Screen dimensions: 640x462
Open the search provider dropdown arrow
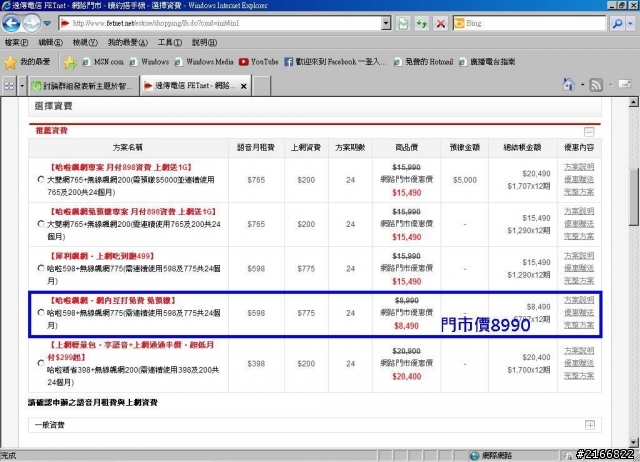(631, 23)
